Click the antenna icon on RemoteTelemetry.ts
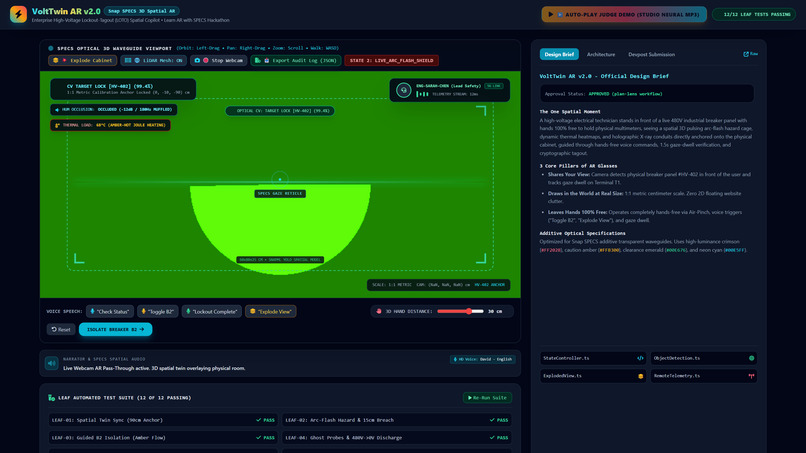806x453 pixels. [x=751, y=376]
